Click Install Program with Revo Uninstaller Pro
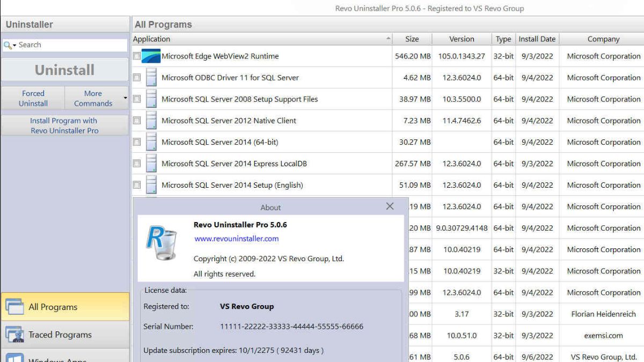This screenshot has width=644, height=362. (64, 125)
